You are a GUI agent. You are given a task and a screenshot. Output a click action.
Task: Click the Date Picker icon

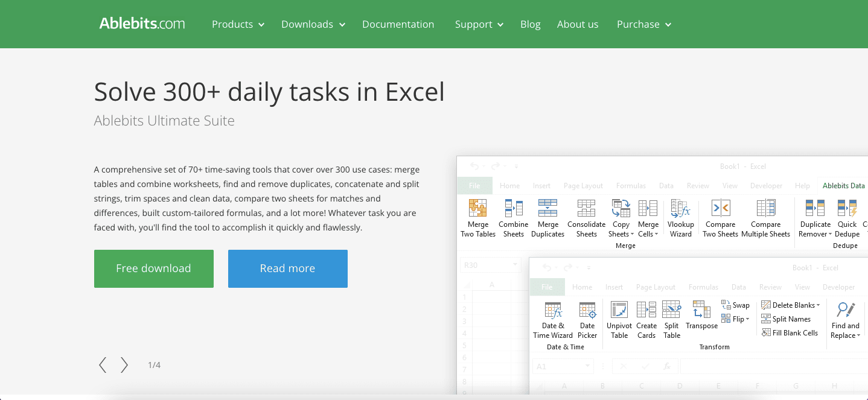[x=587, y=320]
